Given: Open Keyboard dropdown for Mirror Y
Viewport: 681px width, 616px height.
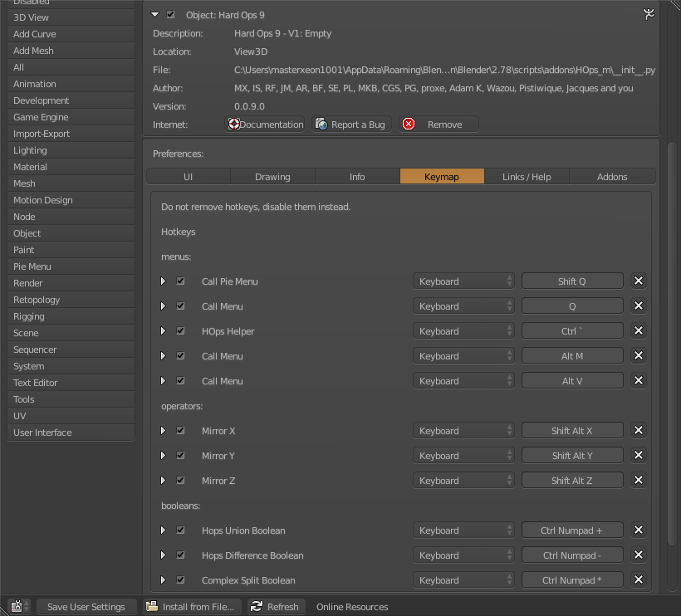Looking at the screenshot, I should click(463, 456).
